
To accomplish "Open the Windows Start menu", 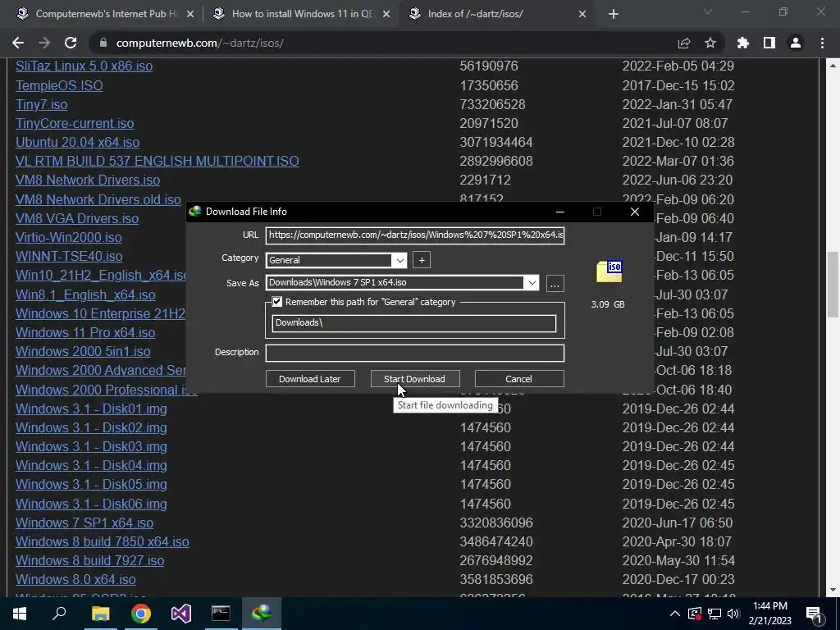I will [x=20, y=614].
